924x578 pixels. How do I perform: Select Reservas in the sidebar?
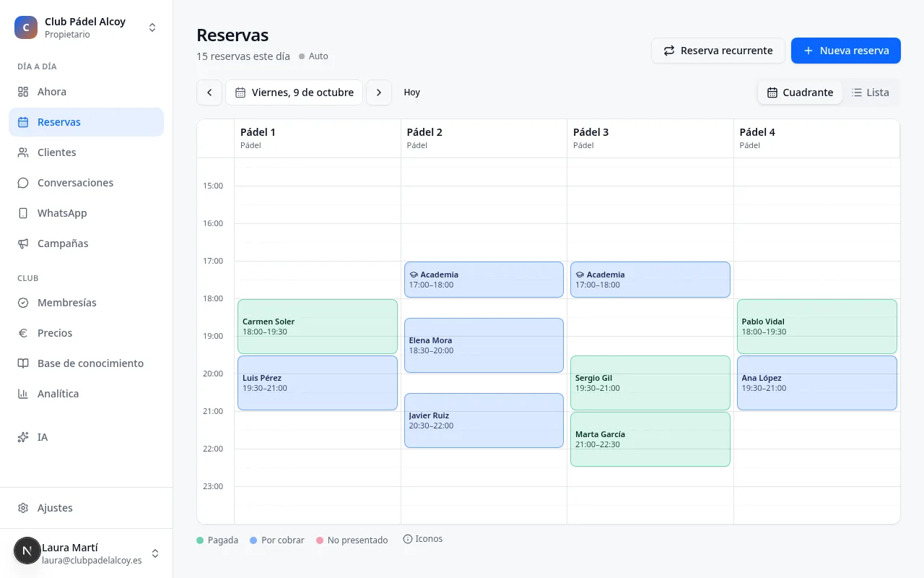coord(87,122)
